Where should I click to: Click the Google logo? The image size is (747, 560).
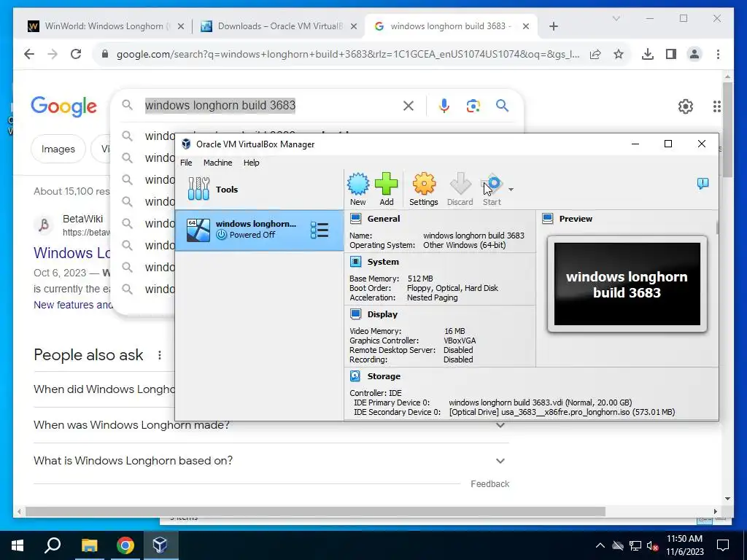[64, 106]
